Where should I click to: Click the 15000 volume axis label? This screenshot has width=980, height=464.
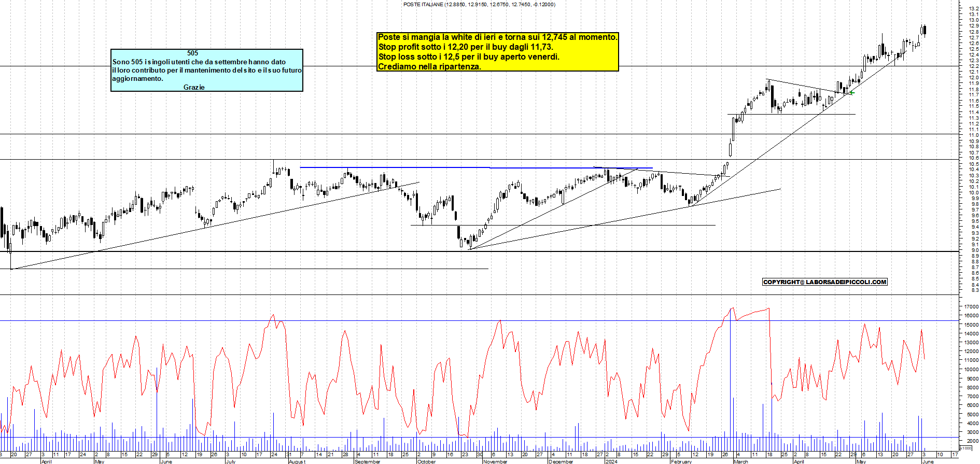[x=971, y=325]
